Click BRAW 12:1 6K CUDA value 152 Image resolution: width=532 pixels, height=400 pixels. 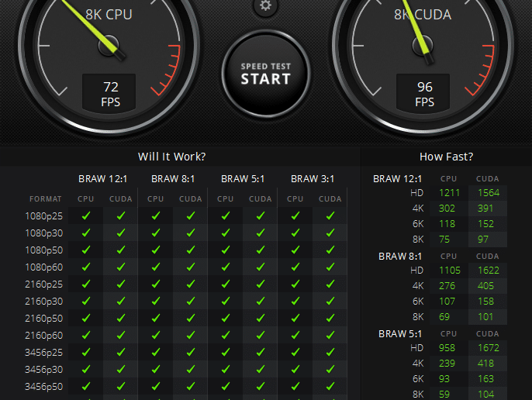click(485, 224)
